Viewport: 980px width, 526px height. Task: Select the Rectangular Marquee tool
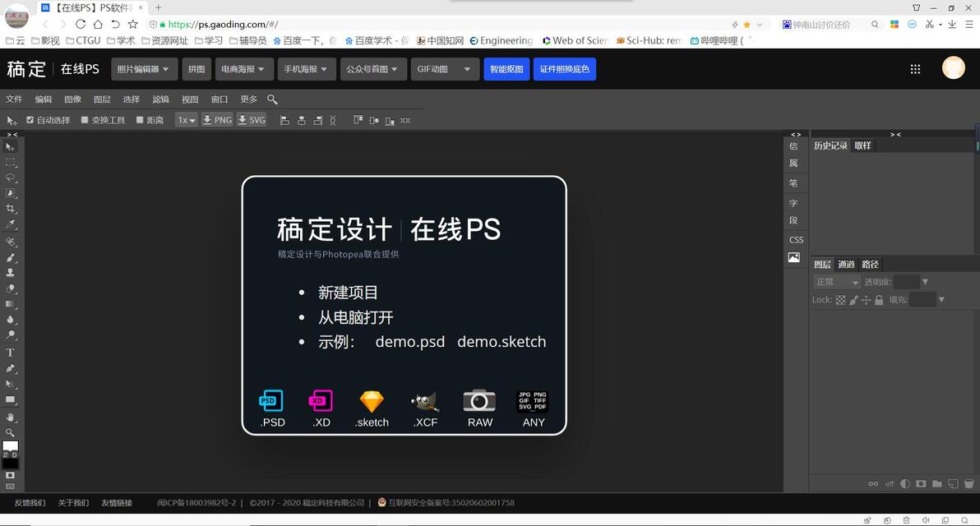click(10, 163)
